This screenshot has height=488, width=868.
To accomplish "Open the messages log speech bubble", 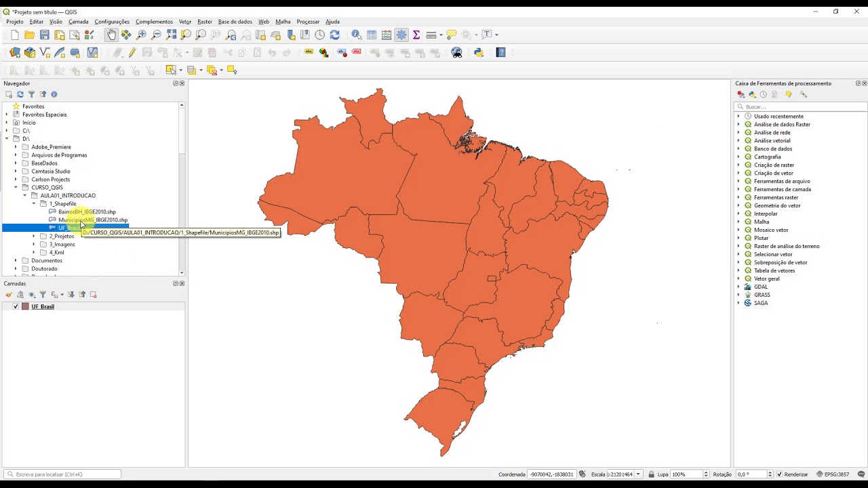I will point(861,474).
